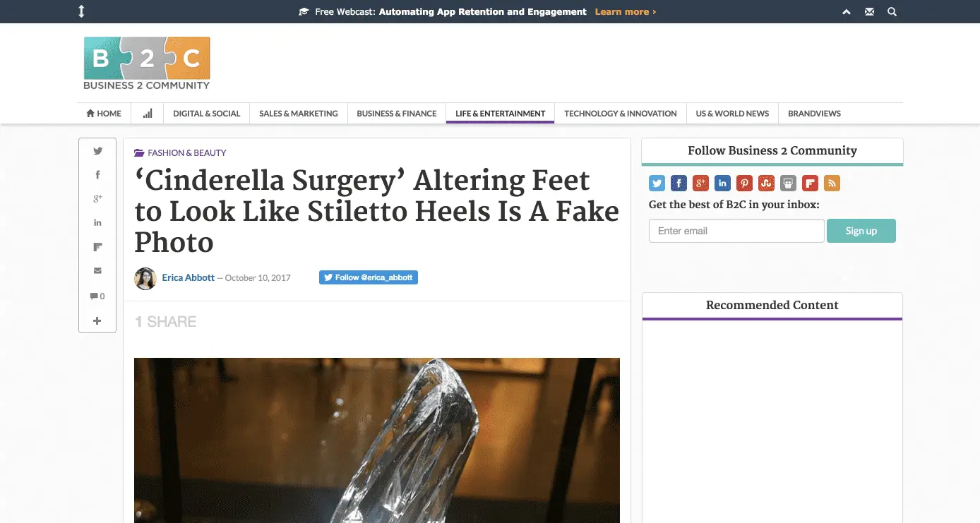Click the Flipboard share icon in sidebar
This screenshot has height=523, width=980.
(97, 247)
